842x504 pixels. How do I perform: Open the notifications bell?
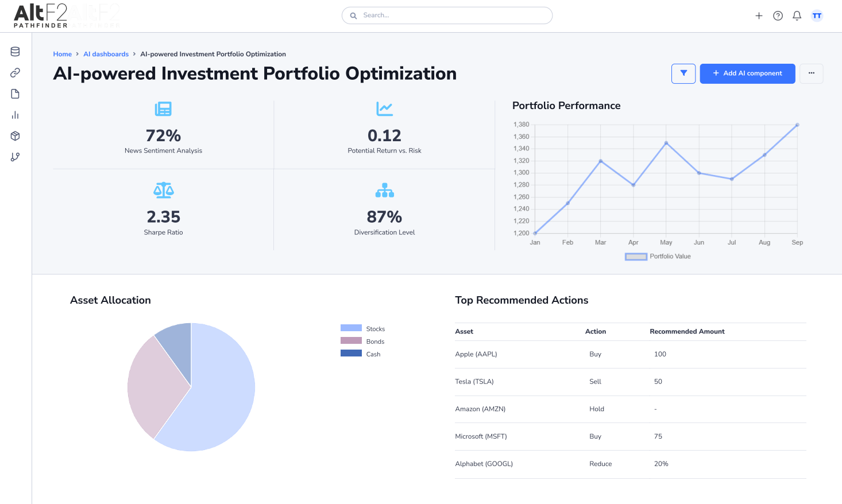coord(797,16)
